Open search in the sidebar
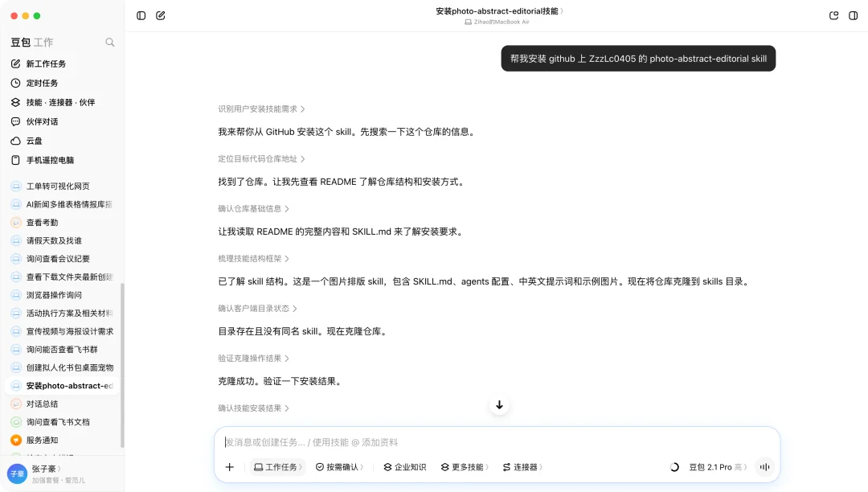This screenshot has height=492, width=868. [x=109, y=42]
